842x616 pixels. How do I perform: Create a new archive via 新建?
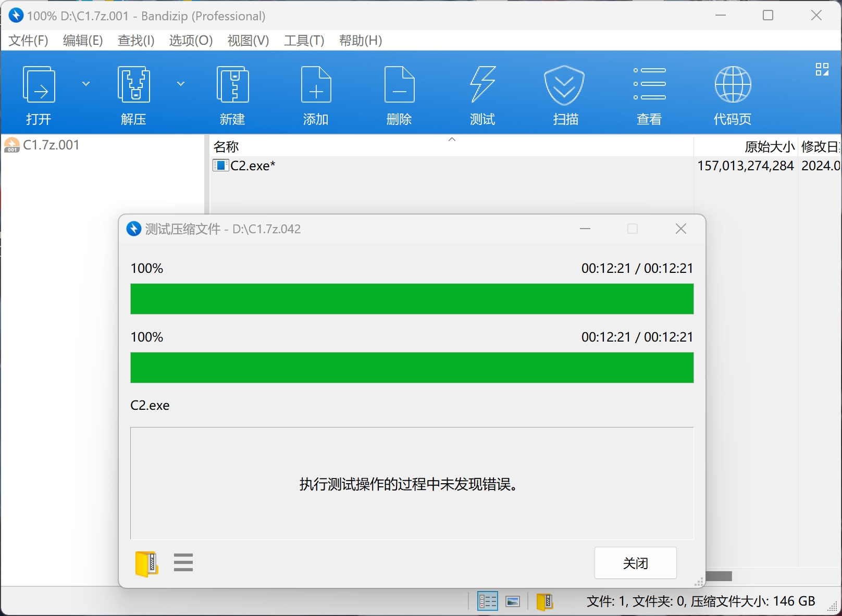[x=232, y=94]
